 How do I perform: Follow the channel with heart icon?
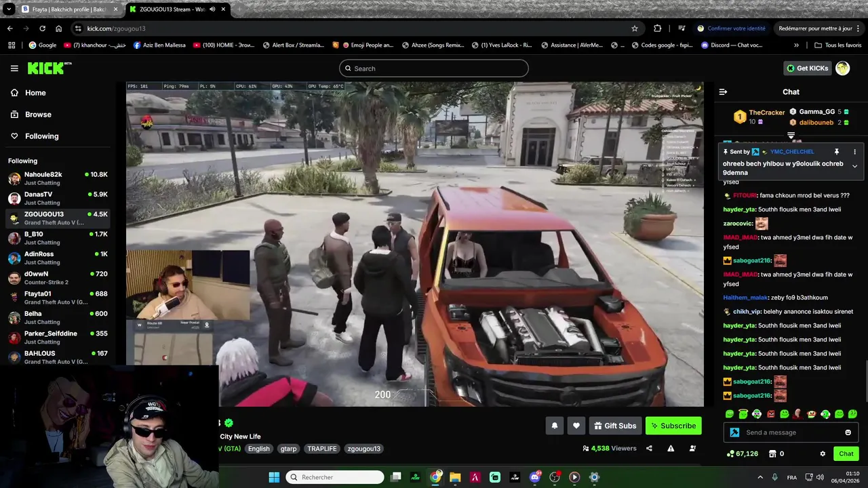coord(576,426)
